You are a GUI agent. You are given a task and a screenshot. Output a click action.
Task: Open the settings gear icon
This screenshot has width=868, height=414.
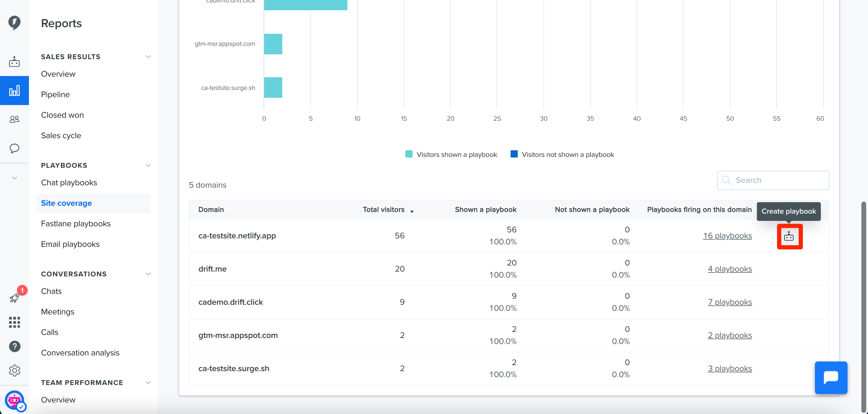point(14,370)
